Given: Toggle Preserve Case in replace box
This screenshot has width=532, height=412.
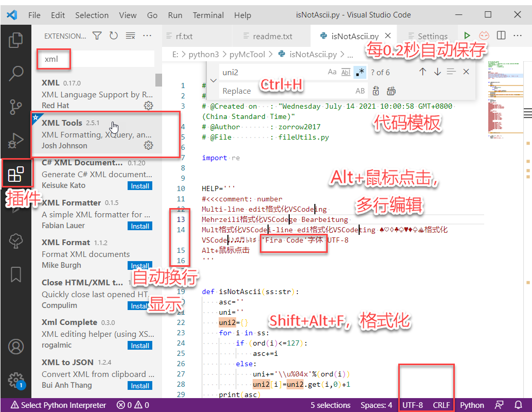Looking at the screenshot, I should click(360, 91).
